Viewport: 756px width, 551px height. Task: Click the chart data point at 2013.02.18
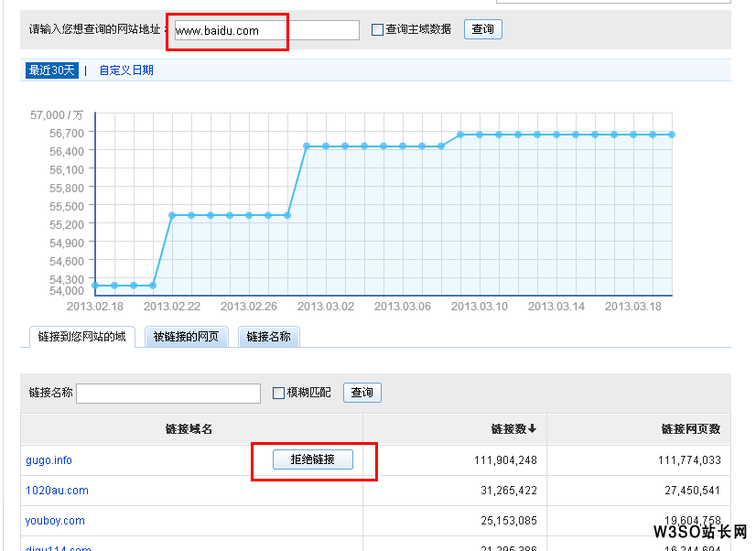point(95,286)
